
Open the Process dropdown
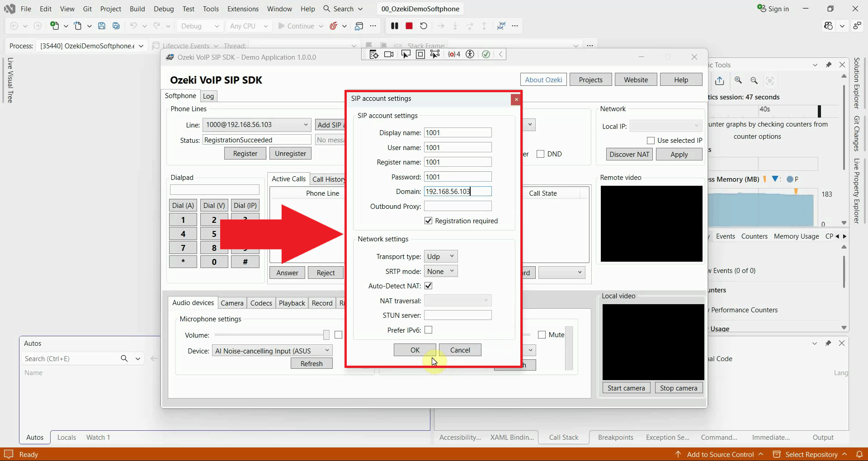91,46
